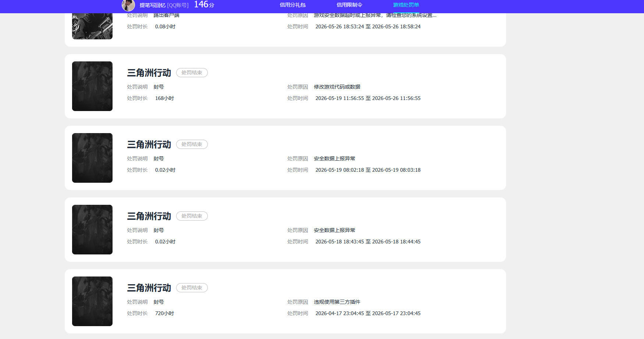
Task: Click 处罚结束 badge on 18:43:45 record
Action: click(x=192, y=216)
